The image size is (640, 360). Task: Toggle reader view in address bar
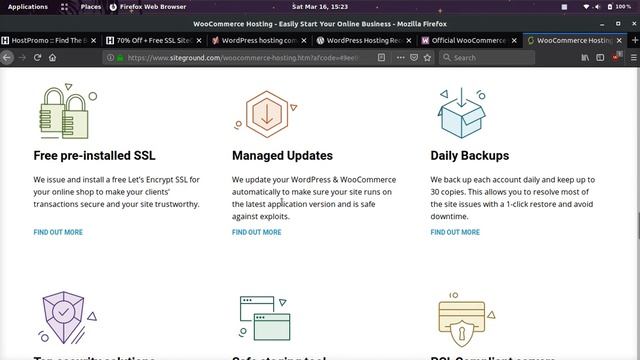pos(381,58)
